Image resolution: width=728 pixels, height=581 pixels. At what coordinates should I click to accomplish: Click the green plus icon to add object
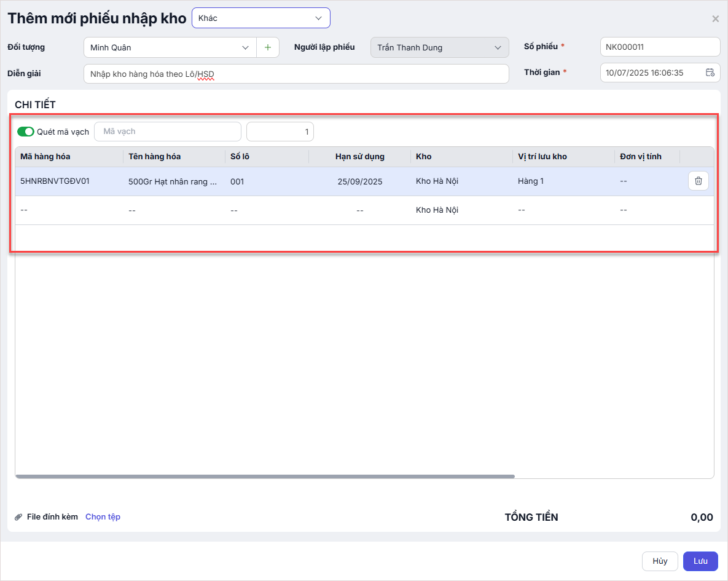tap(267, 47)
